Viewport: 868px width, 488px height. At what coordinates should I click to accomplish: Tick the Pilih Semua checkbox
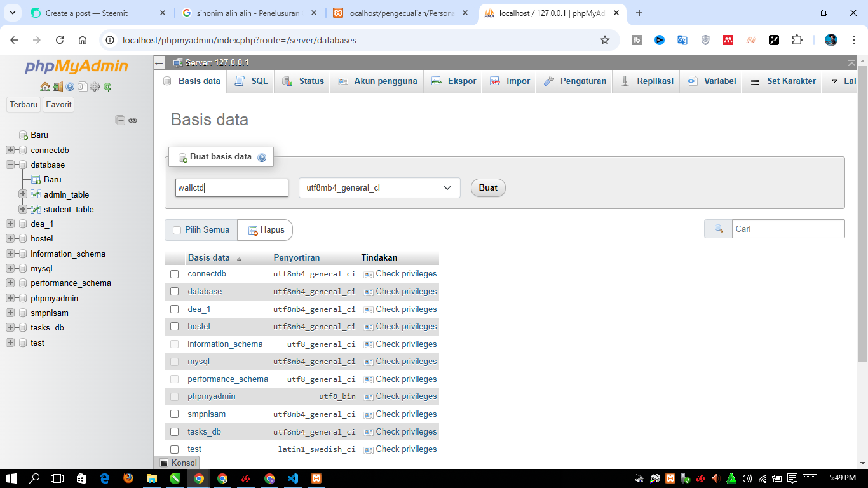point(177,230)
